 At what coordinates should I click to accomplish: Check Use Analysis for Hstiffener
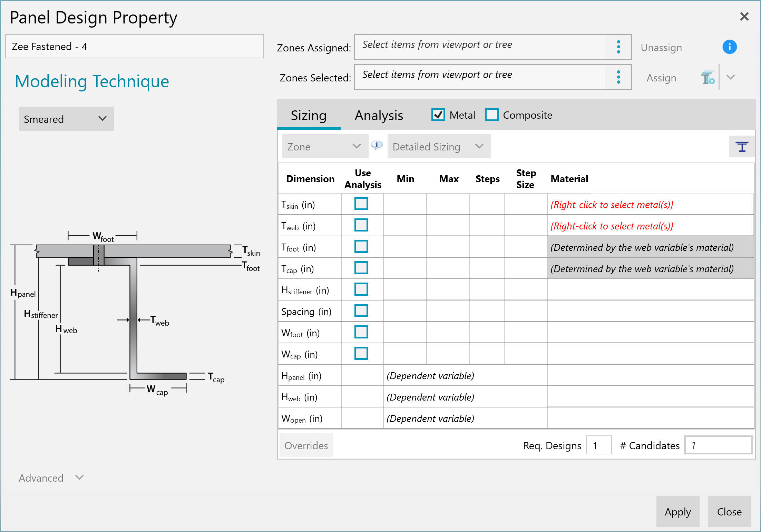361,289
